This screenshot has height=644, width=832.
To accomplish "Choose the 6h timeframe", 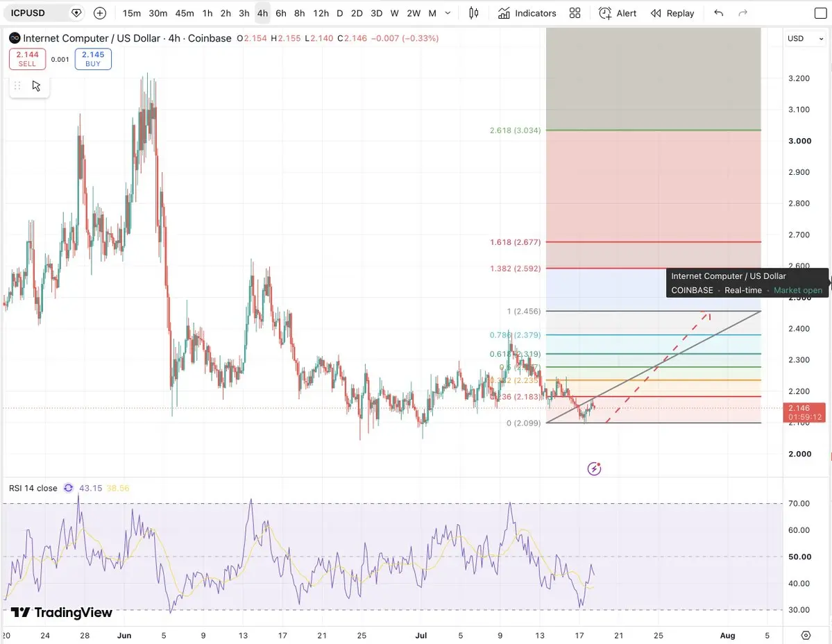I will click(x=281, y=13).
